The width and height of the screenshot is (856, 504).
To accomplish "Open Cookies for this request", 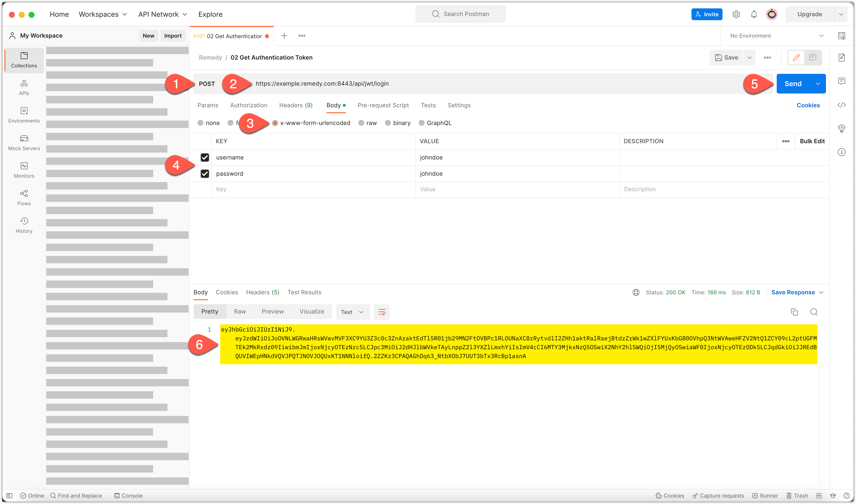I will 808,105.
